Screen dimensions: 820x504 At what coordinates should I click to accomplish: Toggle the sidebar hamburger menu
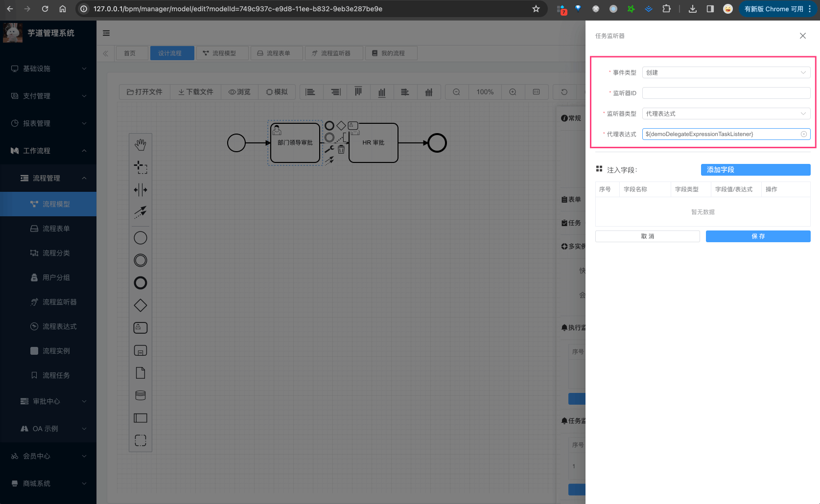tap(106, 33)
